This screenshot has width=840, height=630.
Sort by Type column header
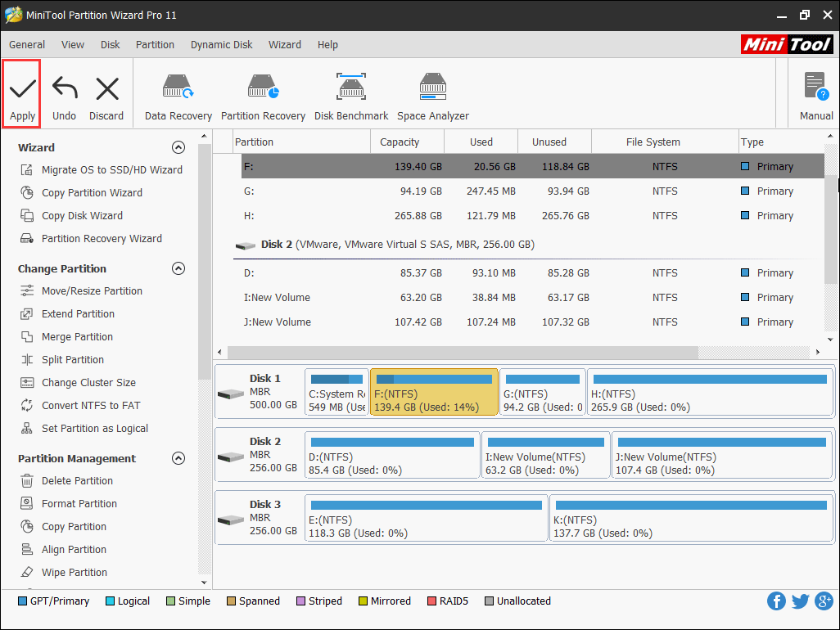click(x=782, y=142)
